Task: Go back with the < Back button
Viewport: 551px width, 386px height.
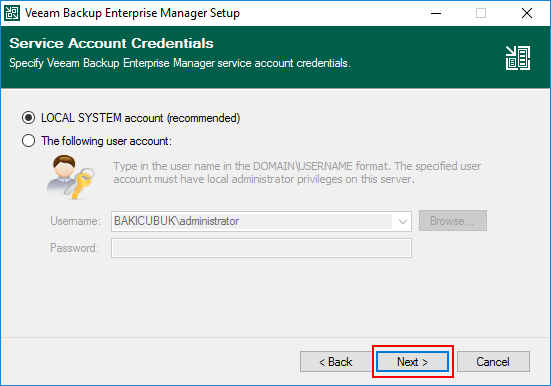Action: coord(336,362)
